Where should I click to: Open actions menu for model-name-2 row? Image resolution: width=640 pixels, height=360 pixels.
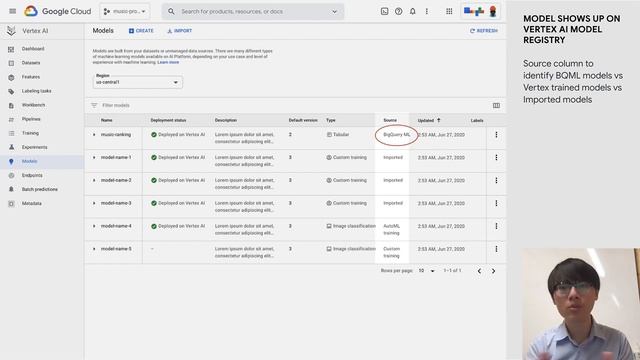click(x=496, y=180)
